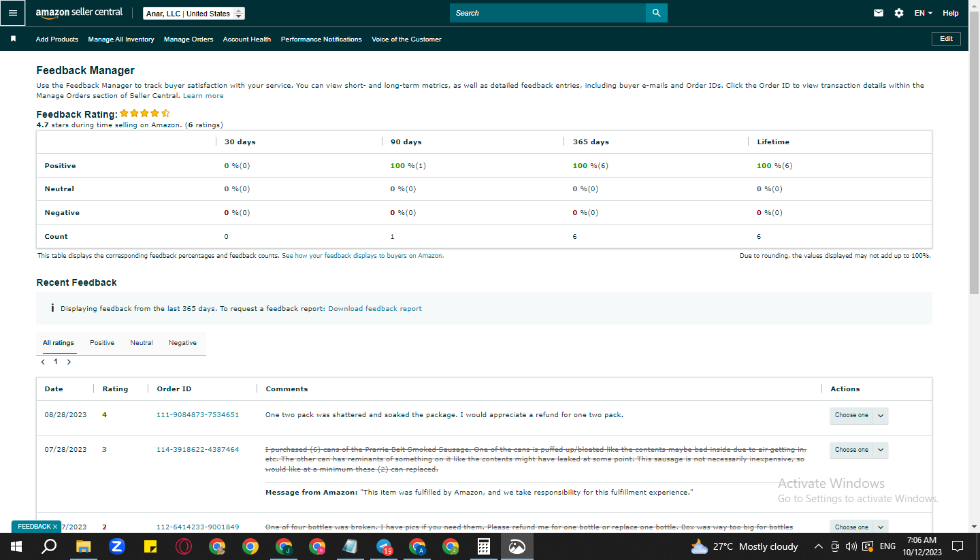Image resolution: width=980 pixels, height=560 pixels.
Task: Click Download feedback report link
Action: (375, 308)
